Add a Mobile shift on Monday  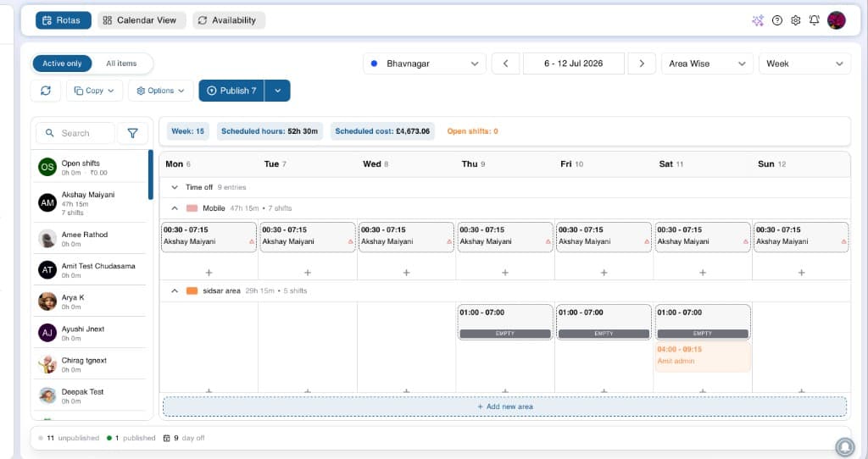(209, 273)
